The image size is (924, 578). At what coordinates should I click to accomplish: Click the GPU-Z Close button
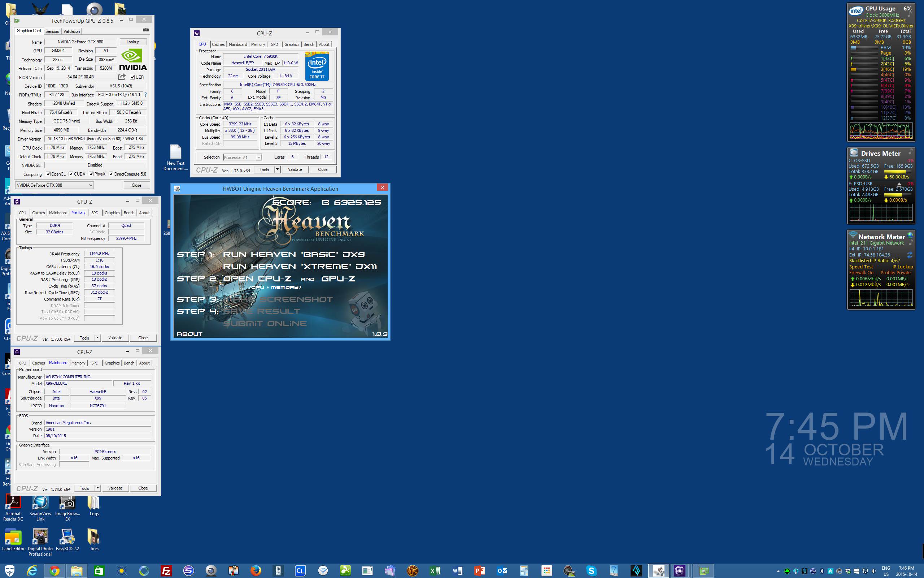tap(136, 185)
